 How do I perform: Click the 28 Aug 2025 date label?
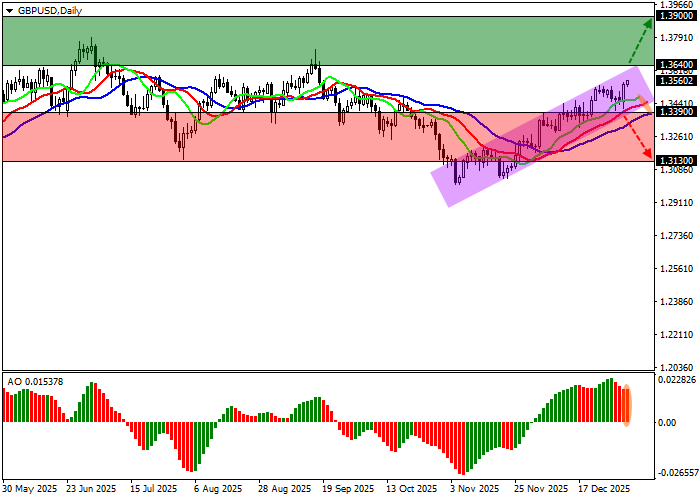point(284,489)
